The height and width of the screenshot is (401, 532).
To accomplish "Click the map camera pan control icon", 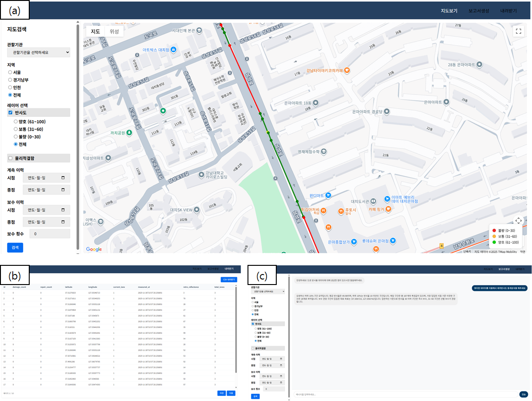I will [x=518, y=220].
